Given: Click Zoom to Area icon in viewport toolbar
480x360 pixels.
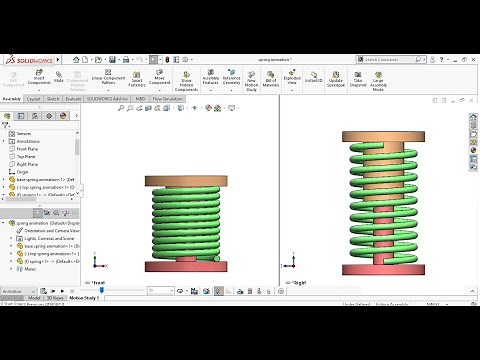Looking at the screenshot, I should (x=130, y=108).
